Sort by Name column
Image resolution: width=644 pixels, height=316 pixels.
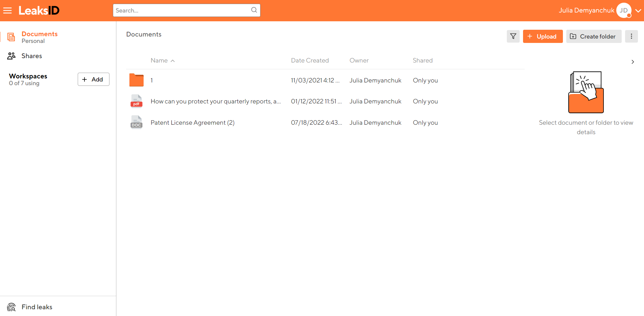163,60
